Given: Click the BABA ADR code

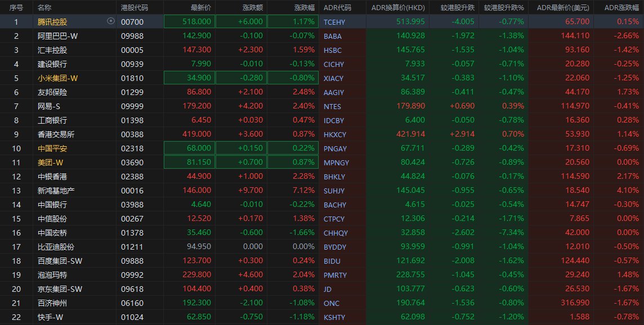Looking at the screenshot, I should pyautogui.click(x=333, y=36).
